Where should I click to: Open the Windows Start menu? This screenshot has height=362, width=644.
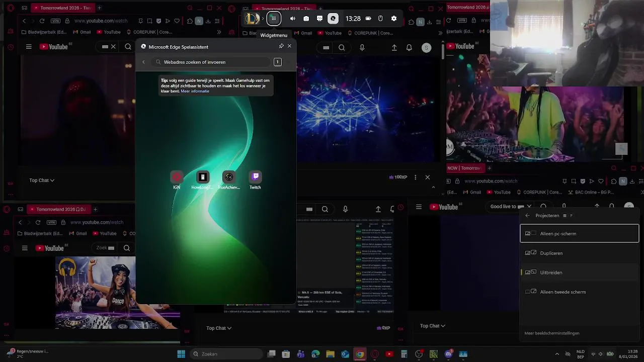[x=181, y=354]
